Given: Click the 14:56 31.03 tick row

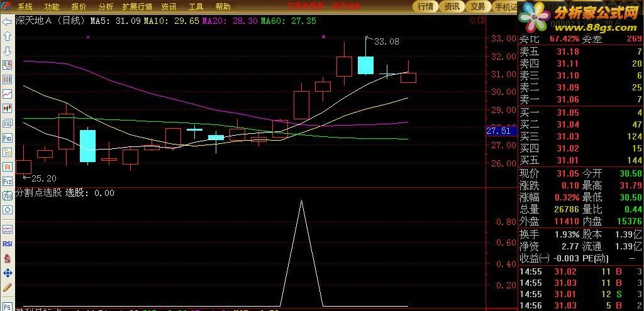Looking at the screenshot, I should tap(580, 306).
